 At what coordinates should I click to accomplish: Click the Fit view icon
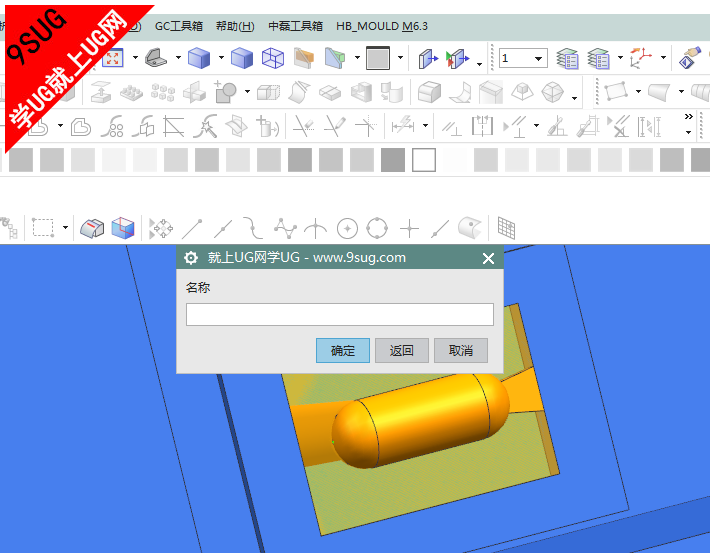point(113,58)
